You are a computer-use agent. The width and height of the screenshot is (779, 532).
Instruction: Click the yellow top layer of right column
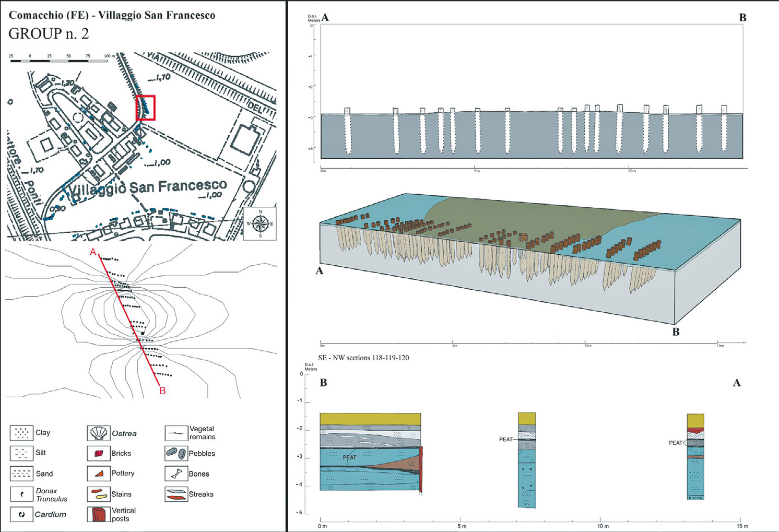point(695,420)
